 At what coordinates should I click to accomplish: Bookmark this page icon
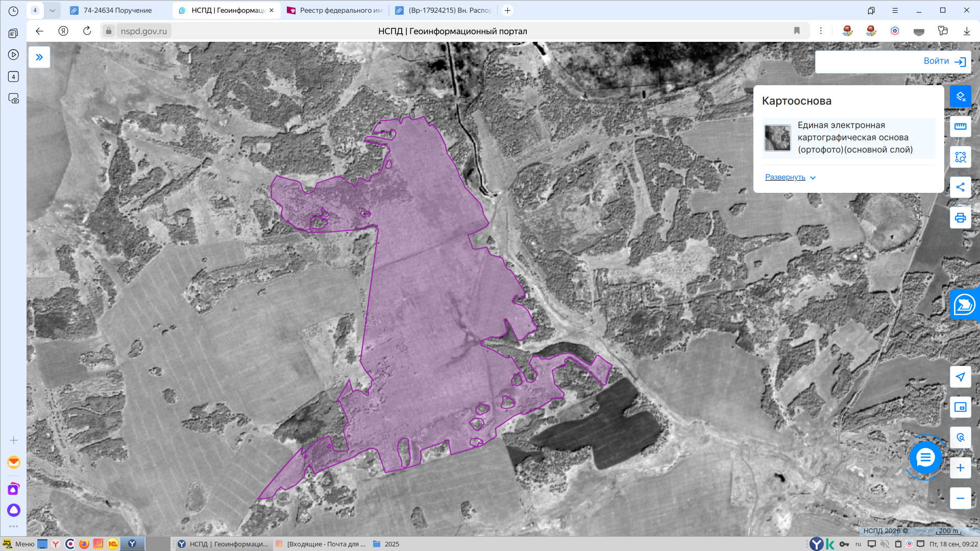click(x=797, y=31)
